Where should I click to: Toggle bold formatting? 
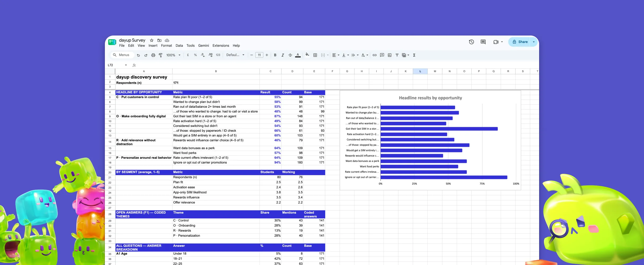[275, 55]
